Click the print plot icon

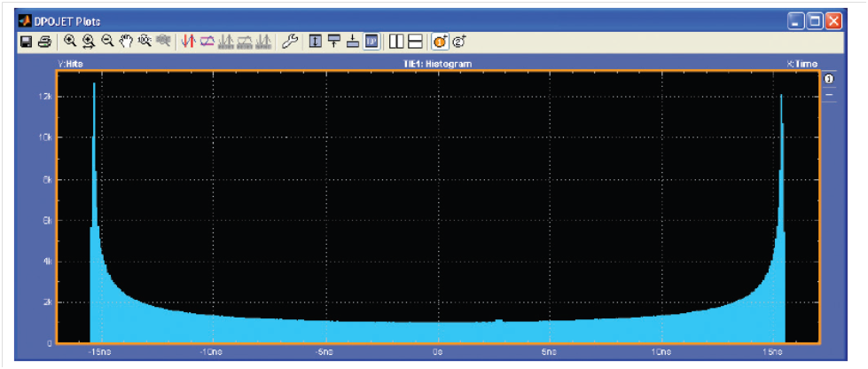click(43, 42)
